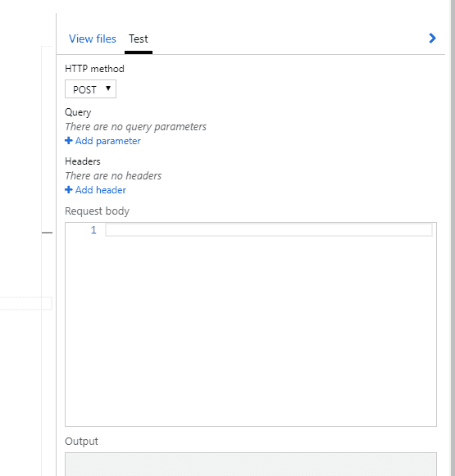Collapse the panel with the right chevron
Viewport: 455px width, 476px height.
432,39
